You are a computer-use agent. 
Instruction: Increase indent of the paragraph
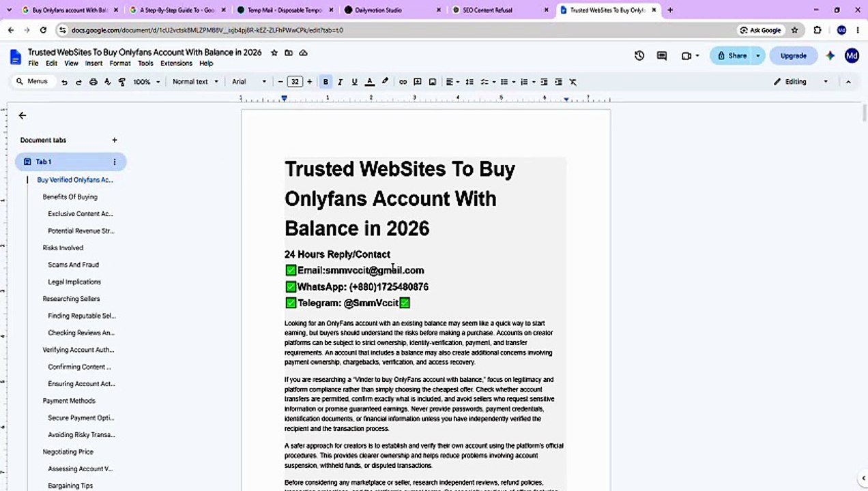click(x=558, y=82)
